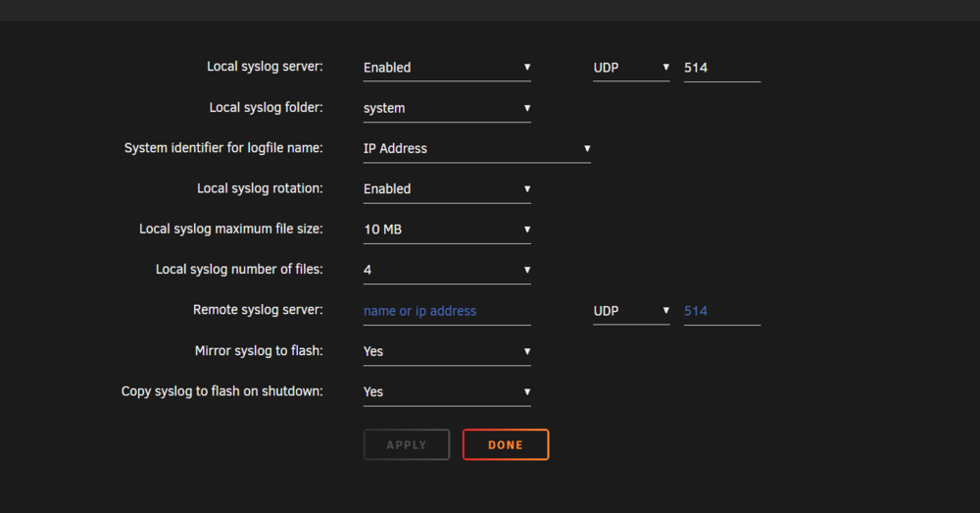Open Copy syslog to flash on shutdown dropdown
Screen dimensions: 980x513
pyautogui.click(x=447, y=392)
